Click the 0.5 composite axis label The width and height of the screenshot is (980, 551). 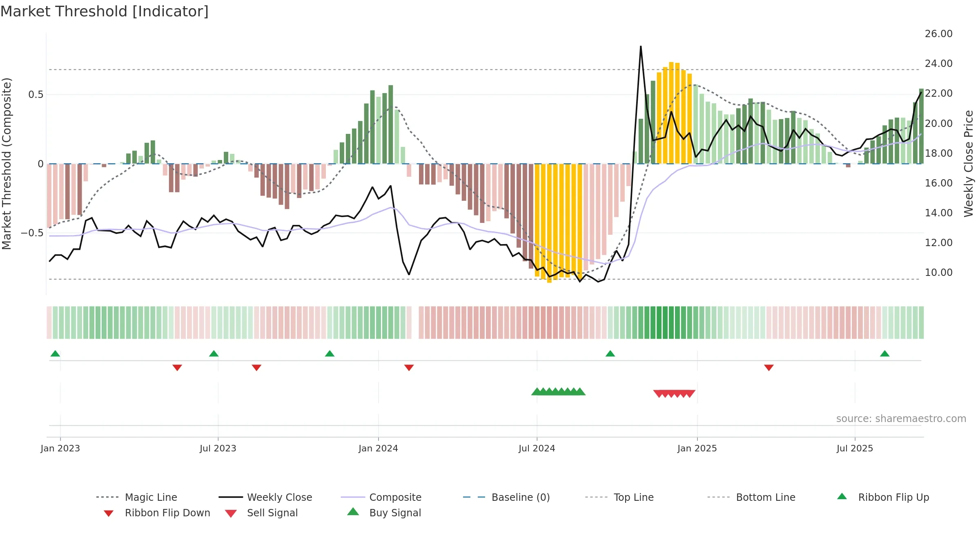(36, 95)
